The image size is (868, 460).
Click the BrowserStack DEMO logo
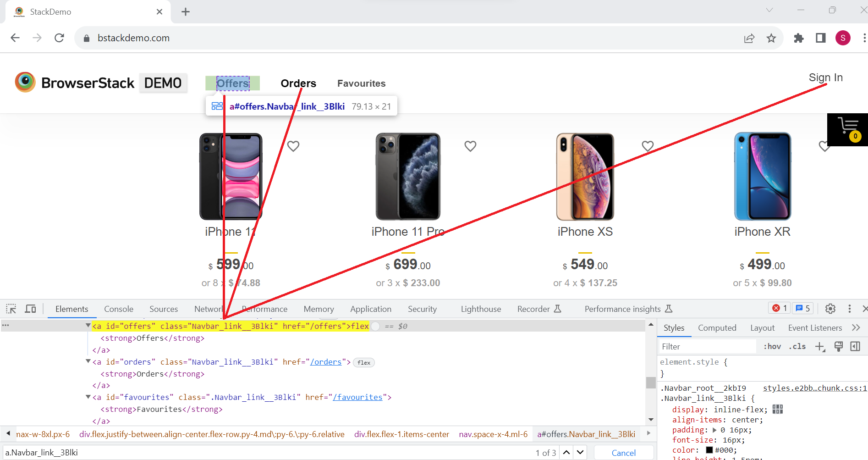tap(101, 83)
